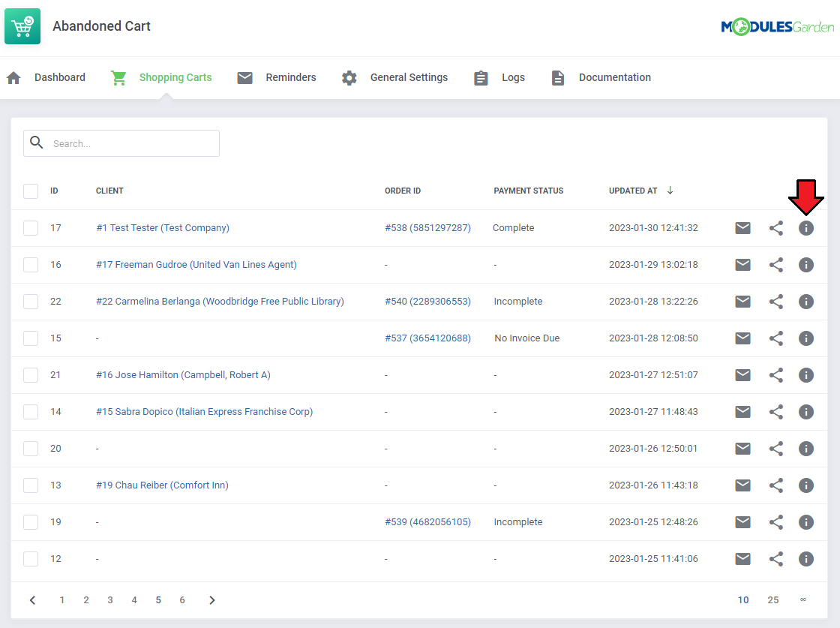Screen dimensions: 840x628
Task: Open client #19 Chau Reiber link
Action: coord(162,485)
